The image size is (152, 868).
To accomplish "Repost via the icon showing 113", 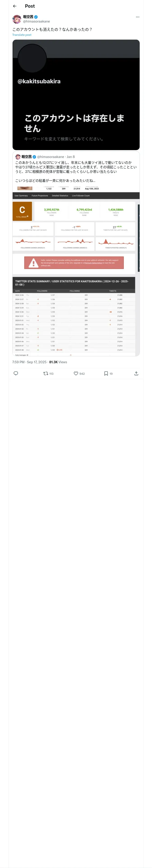I will 49,373.
